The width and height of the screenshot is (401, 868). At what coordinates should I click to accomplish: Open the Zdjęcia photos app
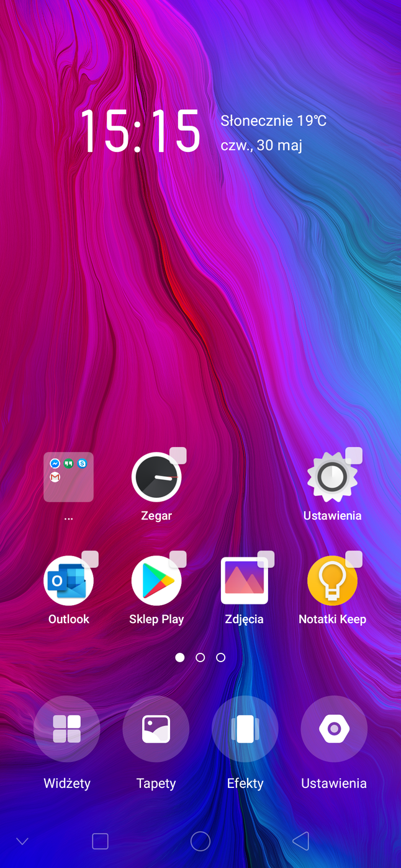pos(245,582)
